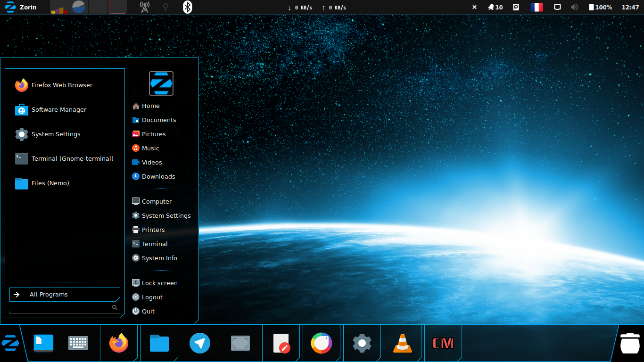Open the volume speaker applet

(x=574, y=7)
